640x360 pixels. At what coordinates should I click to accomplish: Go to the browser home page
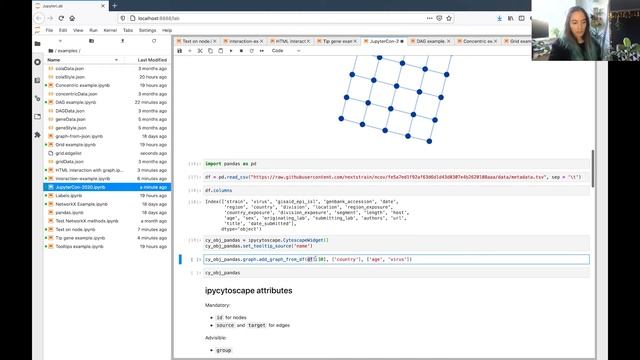pyautogui.click(x=72, y=18)
